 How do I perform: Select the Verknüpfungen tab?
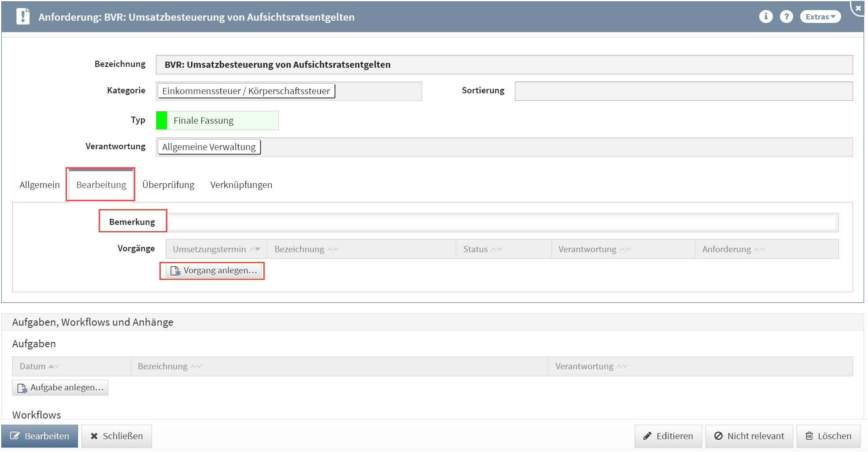(x=241, y=185)
